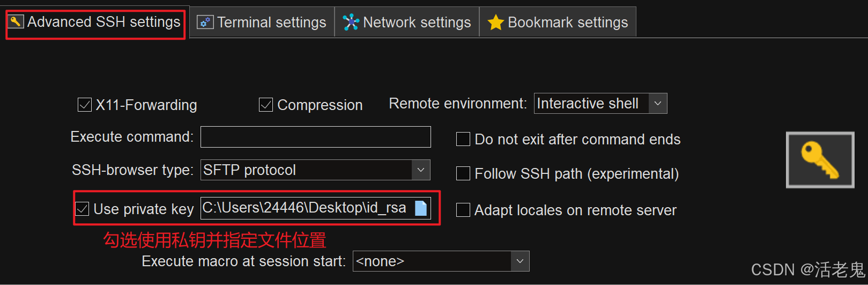
Task: Expand the SSH-browser type dropdown
Action: click(421, 170)
